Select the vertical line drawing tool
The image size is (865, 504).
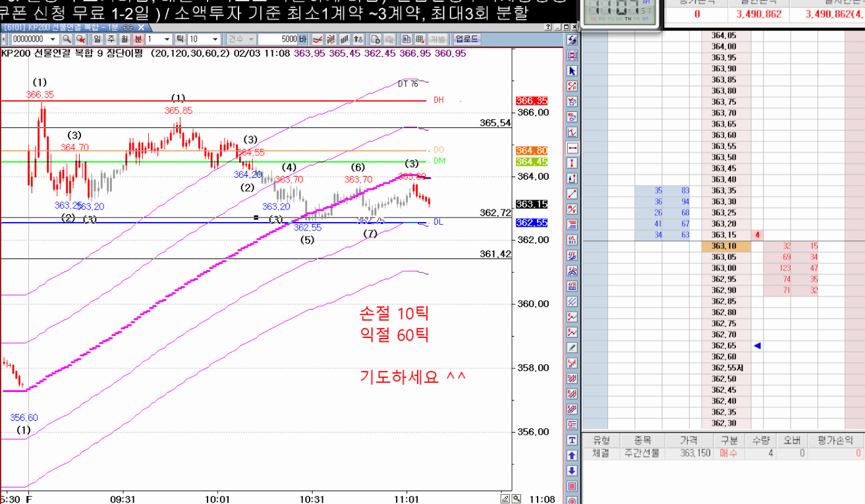click(572, 163)
